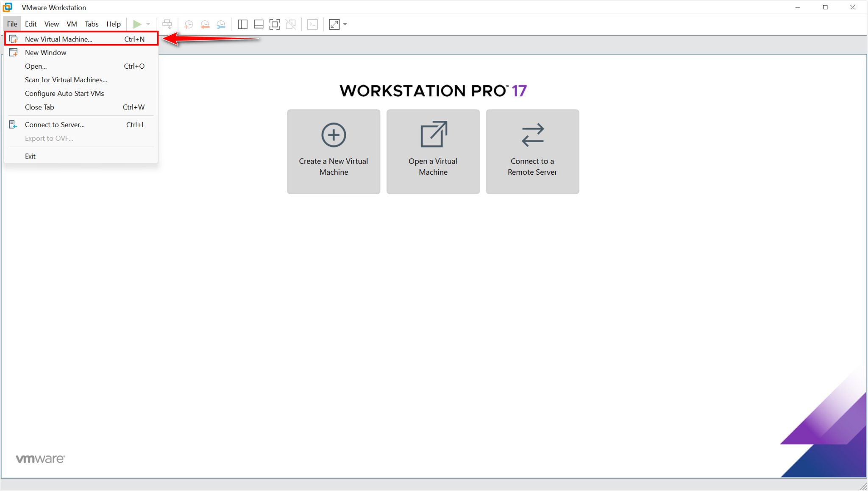Choose Create a New Virtual Machine tile
Image resolution: width=868 pixels, height=491 pixels.
tap(333, 152)
